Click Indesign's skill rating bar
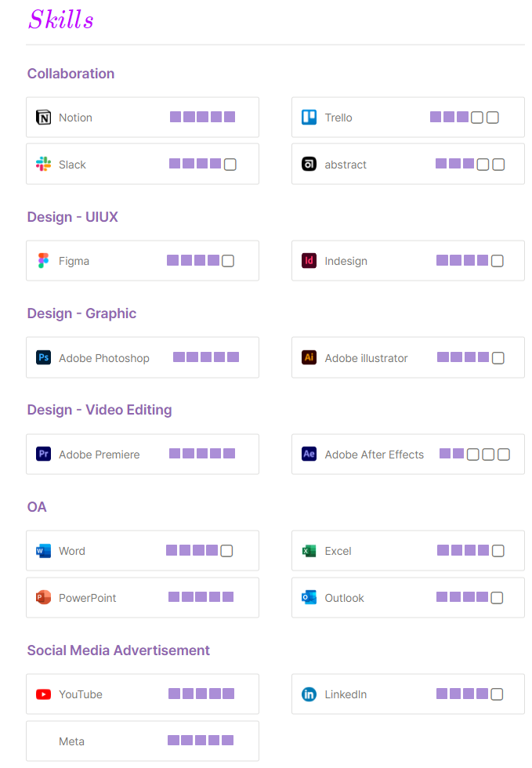Image resolution: width=532 pixels, height=768 pixels. [470, 260]
